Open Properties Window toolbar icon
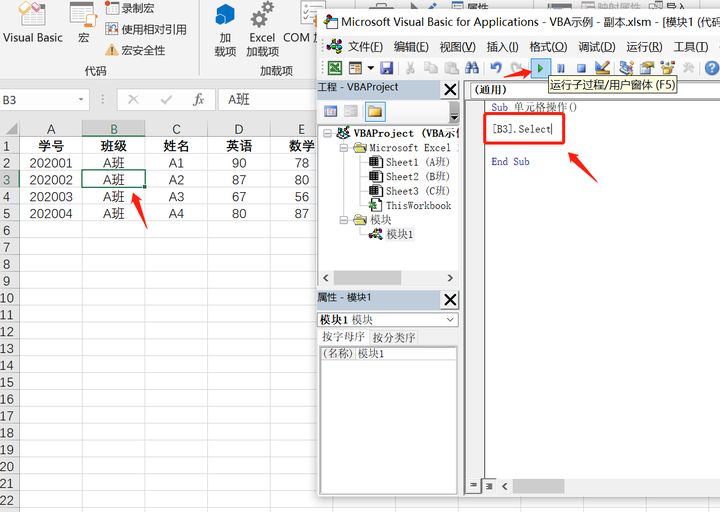The height and width of the screenshot is (512, 720). coord(647,68)
